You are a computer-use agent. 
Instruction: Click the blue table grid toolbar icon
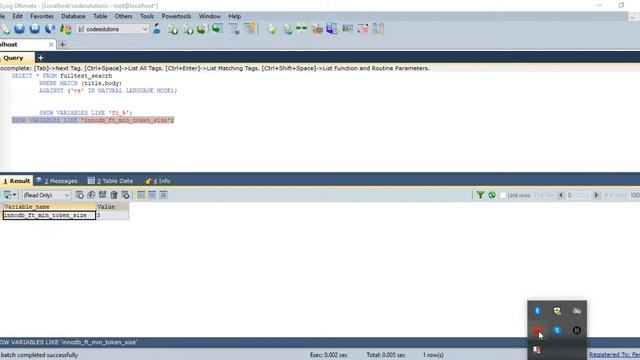point(234,29)
